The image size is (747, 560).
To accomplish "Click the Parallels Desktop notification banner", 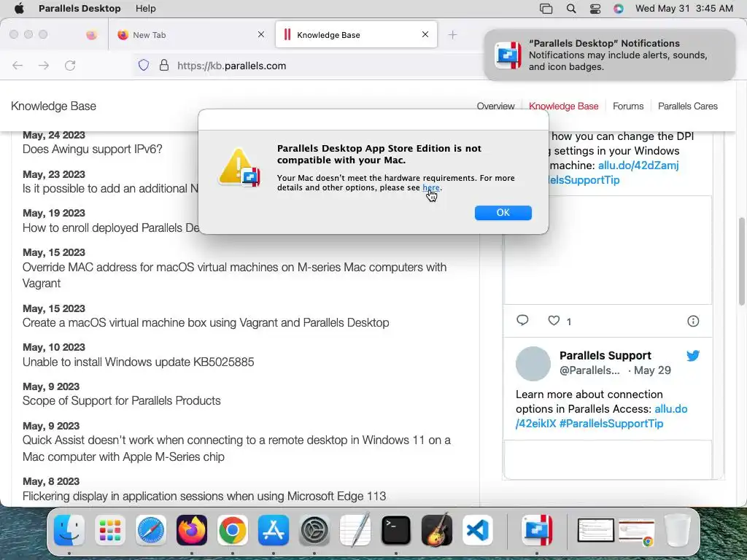I will pyautogui.click(x=609, y=55).
